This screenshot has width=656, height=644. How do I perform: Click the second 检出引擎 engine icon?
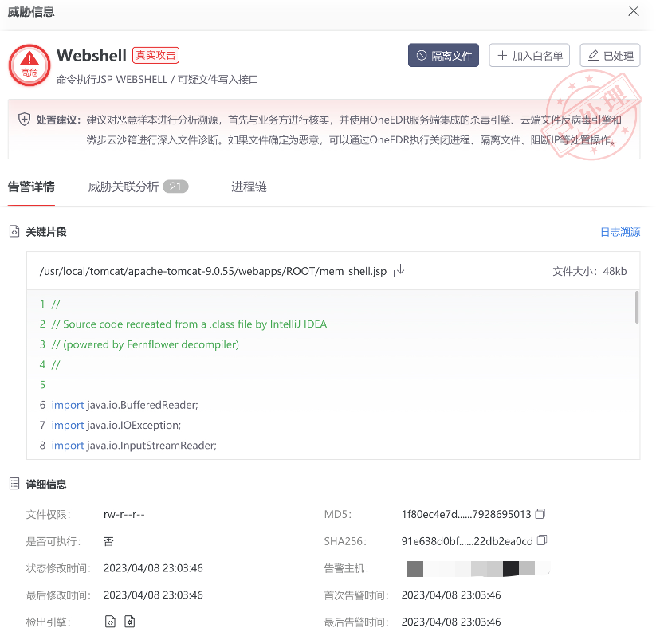pyautogui.click(x=130, y=622)
